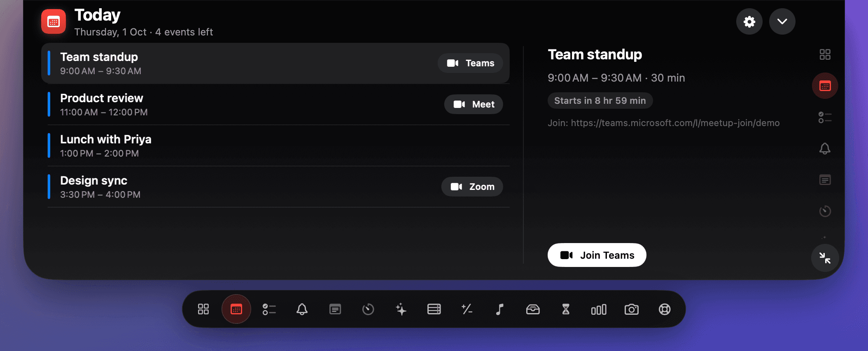
Task: Open the grid overview icon in bottom dock
Action: point(203,309)
